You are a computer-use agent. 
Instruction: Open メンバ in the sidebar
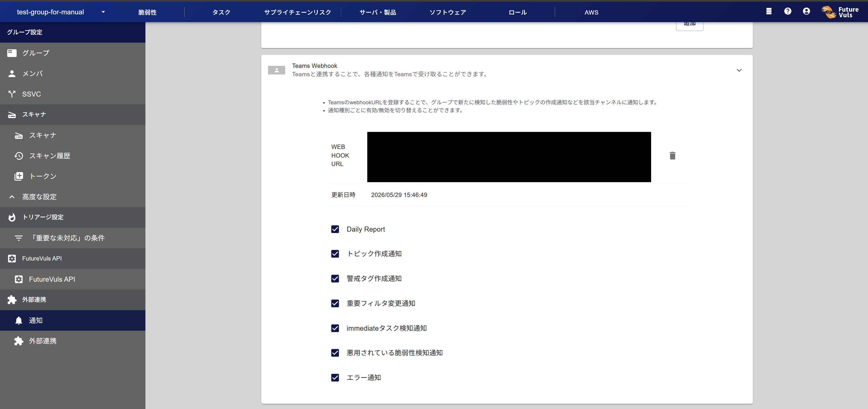point(73,74)
